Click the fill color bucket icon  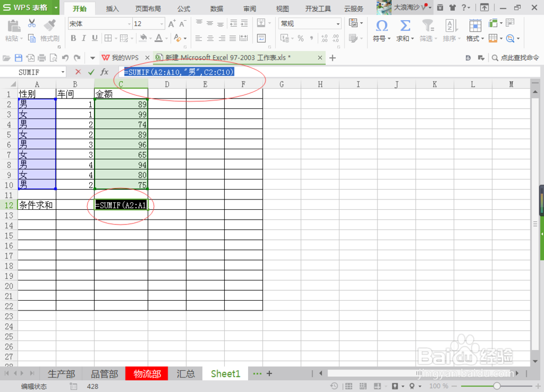143,38
